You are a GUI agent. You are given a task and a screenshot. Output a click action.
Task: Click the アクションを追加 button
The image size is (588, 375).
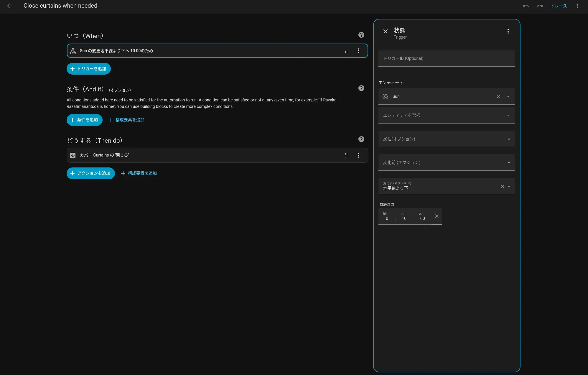coord(90,173)
